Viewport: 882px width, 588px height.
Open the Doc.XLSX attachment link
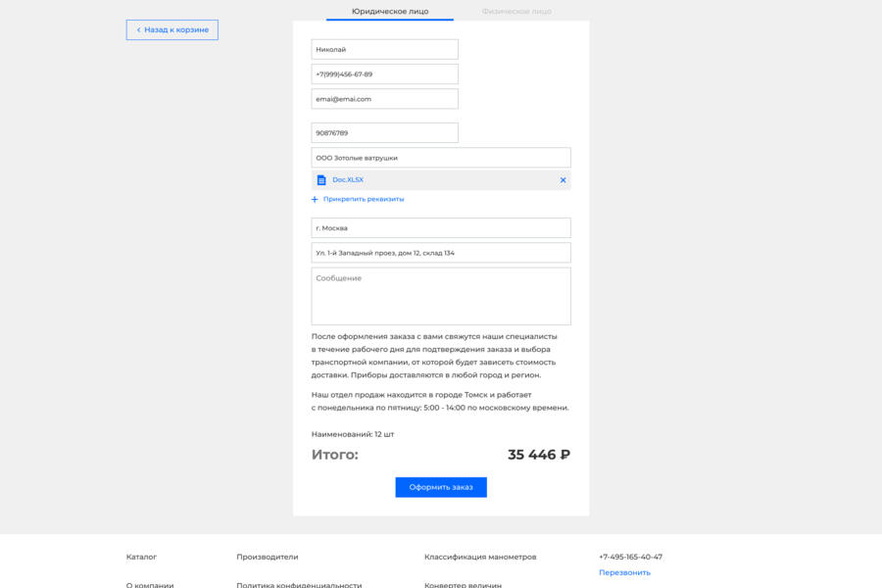(x=348, y=179)
